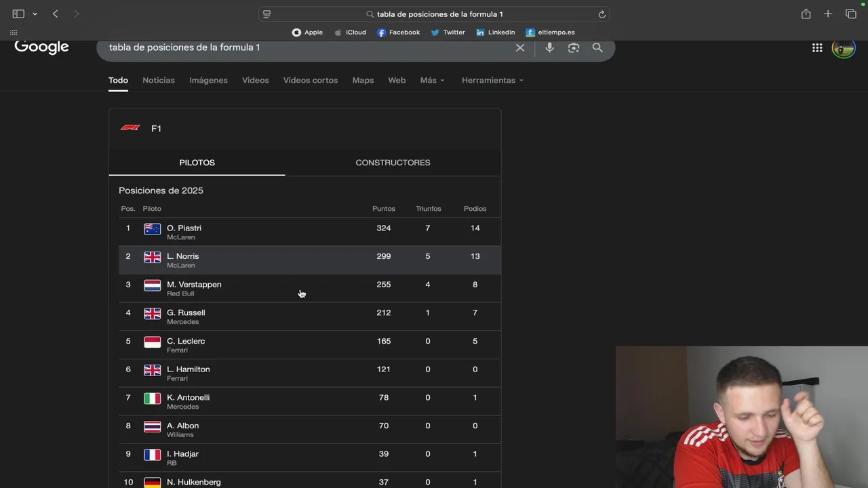Click the reader icon in address bar

click(267, 14)
